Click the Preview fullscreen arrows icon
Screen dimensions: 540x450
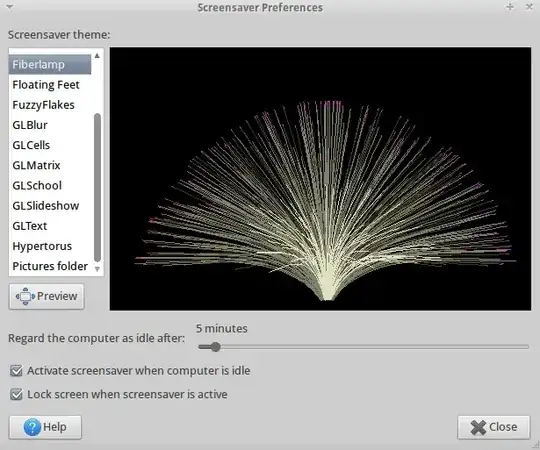[25, 296]
